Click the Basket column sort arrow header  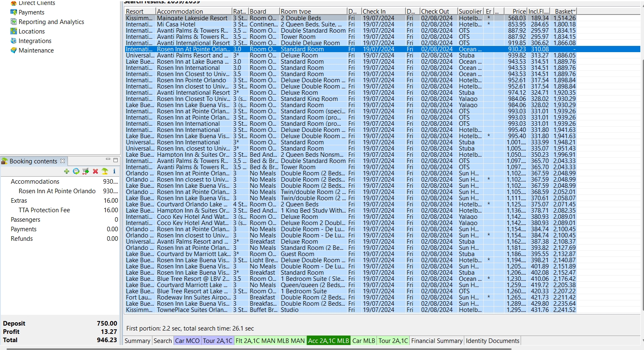[x=564, y=11]
